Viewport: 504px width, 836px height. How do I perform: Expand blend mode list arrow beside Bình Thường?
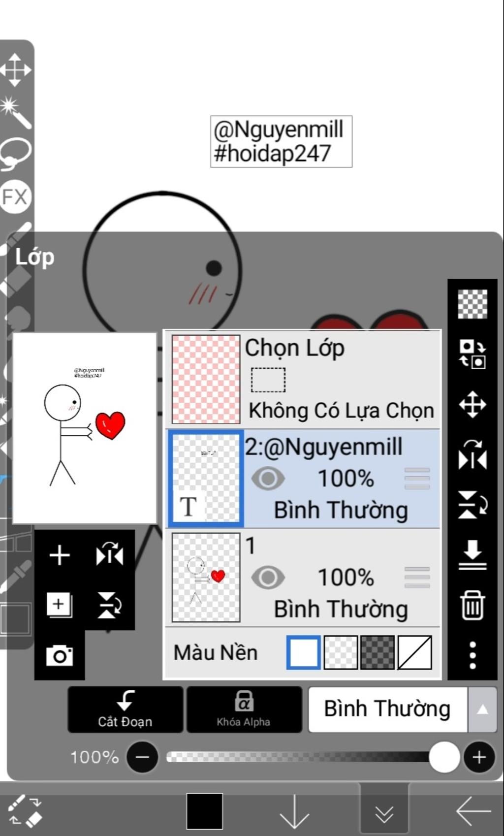coord(482,709)
